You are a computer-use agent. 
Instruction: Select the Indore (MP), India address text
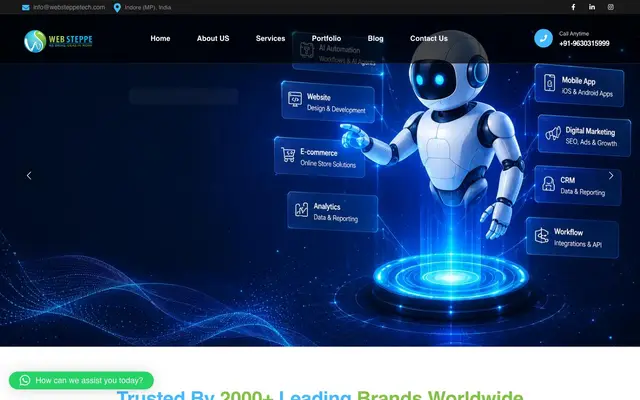(148, 7)
